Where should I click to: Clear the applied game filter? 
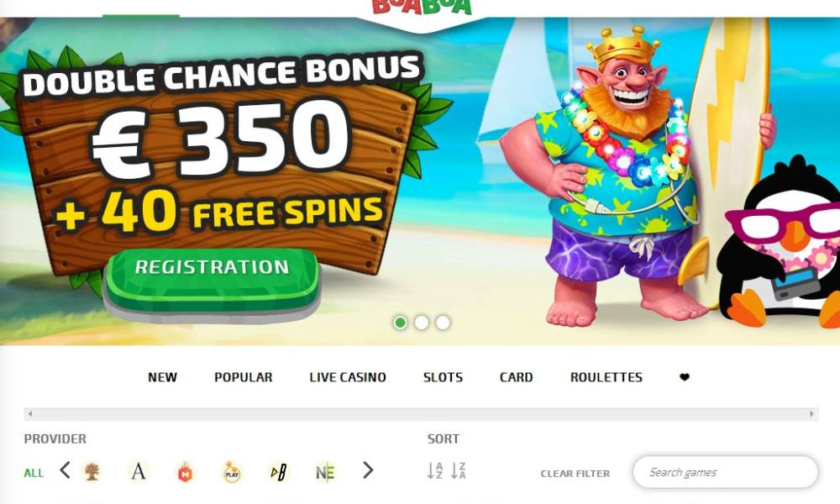click(575, 474)
